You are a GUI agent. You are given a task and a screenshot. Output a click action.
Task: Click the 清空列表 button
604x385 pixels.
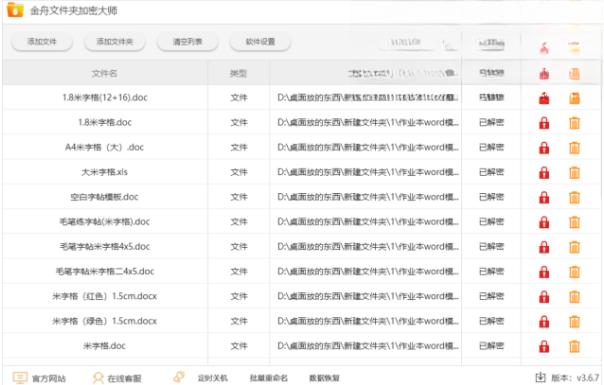pos(187,42)
